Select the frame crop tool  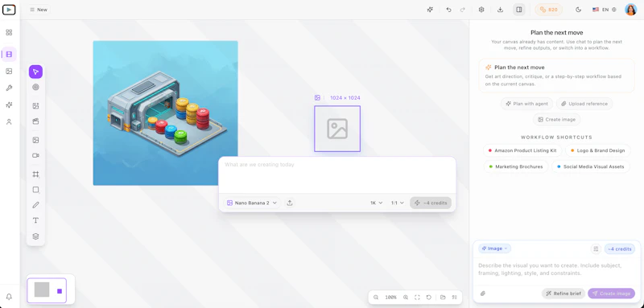pyautogui.click(x=35, y=175)
